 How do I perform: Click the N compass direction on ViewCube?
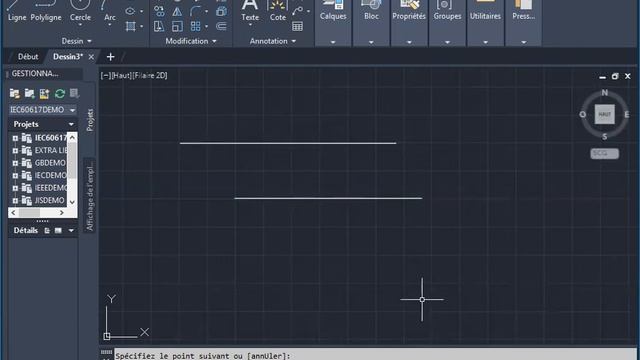604,93
